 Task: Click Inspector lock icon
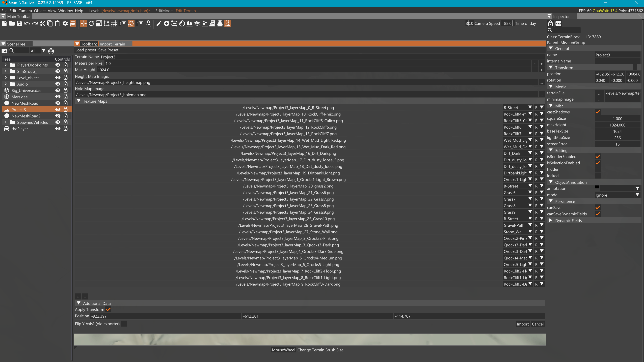point(550,23)
